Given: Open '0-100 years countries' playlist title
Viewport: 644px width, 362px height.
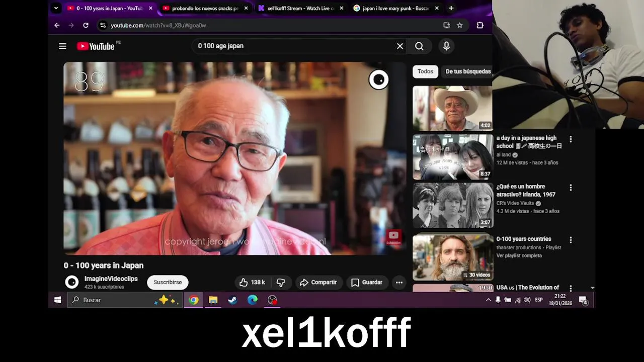Looking at the screenshot, I should 524,239.
